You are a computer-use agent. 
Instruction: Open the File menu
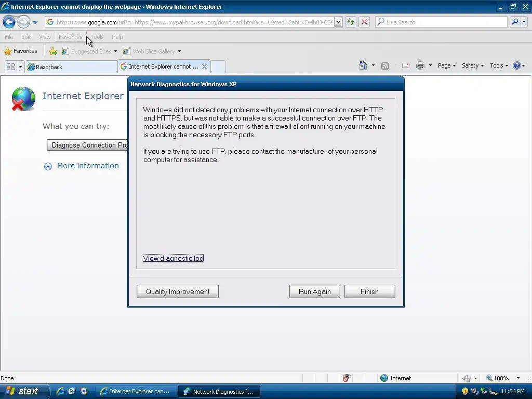click(9, 37)
